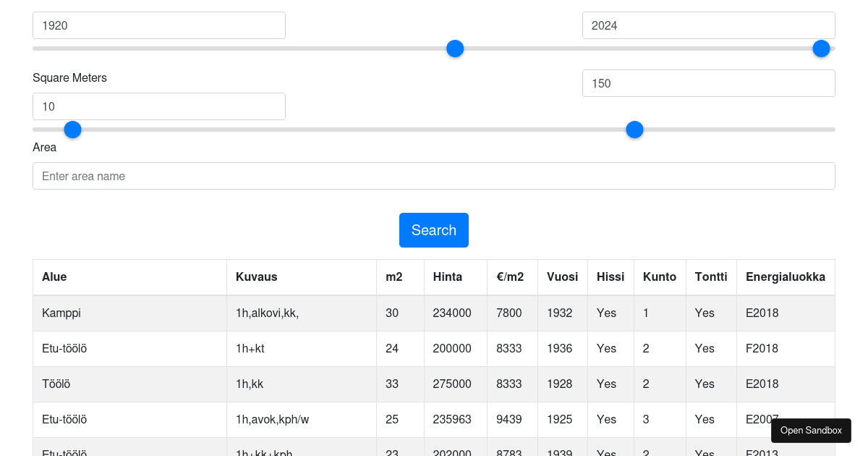868x456 pixels.
Task: Click the Square Meters label
Action: [x=69, y=77]
